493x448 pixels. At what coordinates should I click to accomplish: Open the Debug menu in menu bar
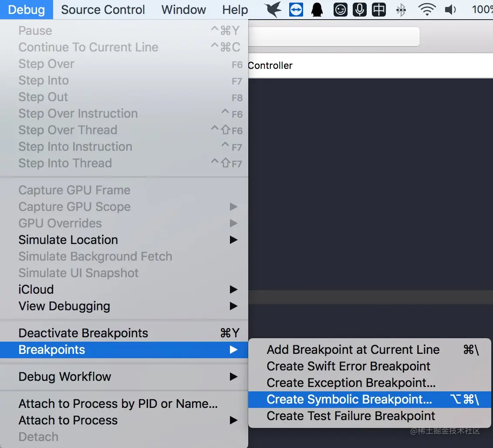click(x=27, y=10)
